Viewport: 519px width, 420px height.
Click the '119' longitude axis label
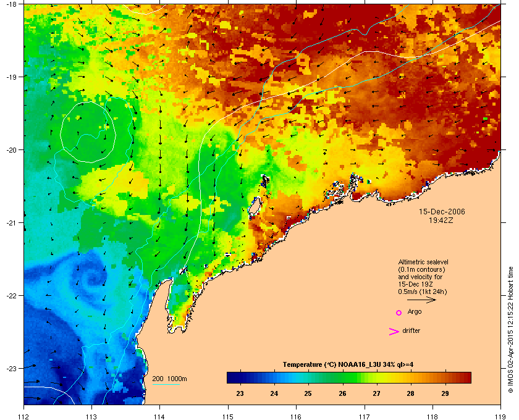point(500,416)
